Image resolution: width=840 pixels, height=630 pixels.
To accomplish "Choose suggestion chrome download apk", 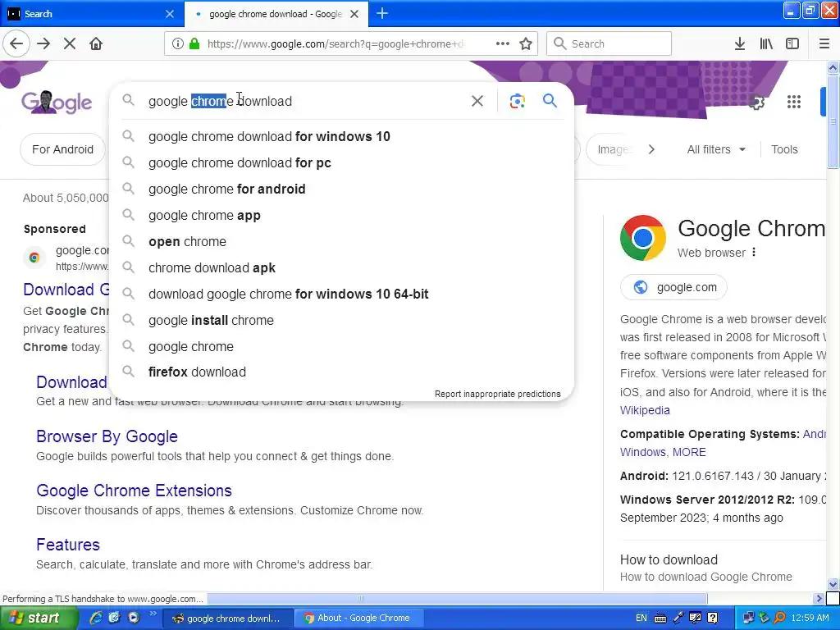I will click(341, 268).
